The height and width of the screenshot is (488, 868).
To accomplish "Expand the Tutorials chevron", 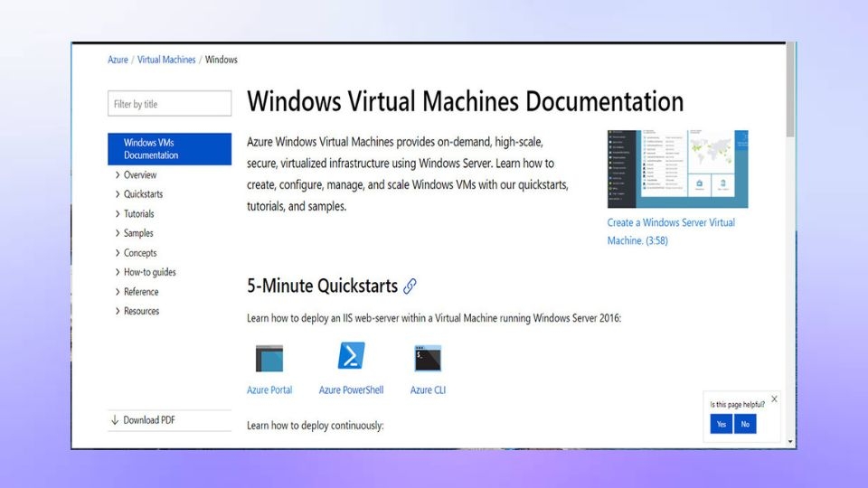I will pos(118,213).
